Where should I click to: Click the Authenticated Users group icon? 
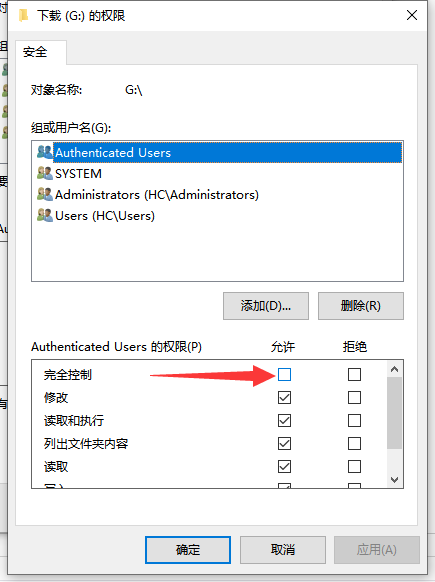click(x=45, y=152)
